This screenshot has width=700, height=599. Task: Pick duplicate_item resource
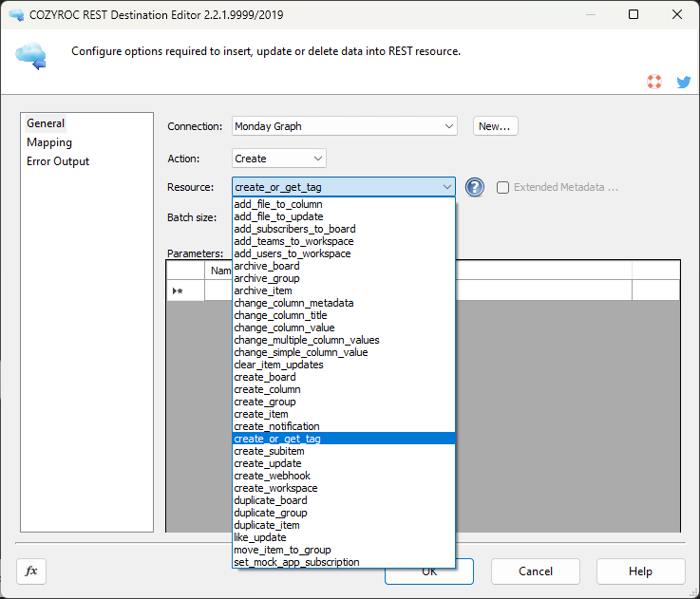coord(344,525)
